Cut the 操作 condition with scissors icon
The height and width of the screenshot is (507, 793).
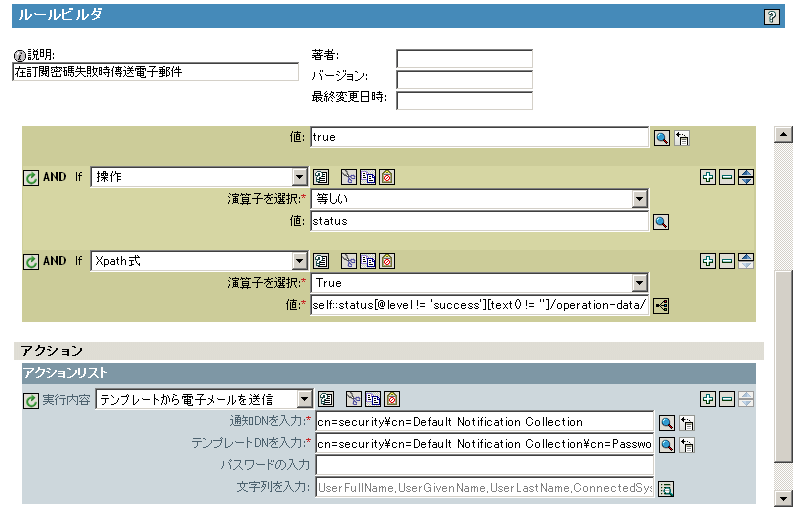(348, 177)
